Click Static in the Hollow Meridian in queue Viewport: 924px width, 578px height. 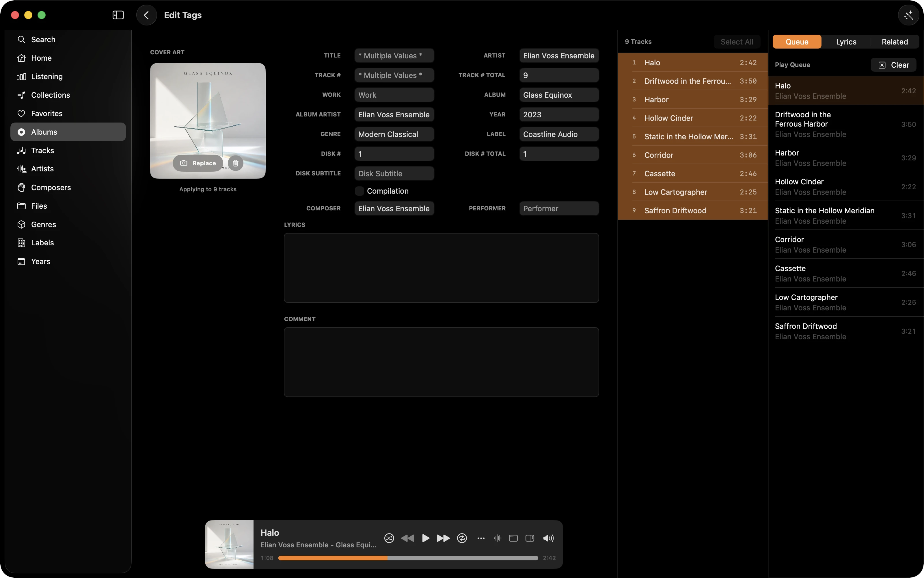pos(846,216)
